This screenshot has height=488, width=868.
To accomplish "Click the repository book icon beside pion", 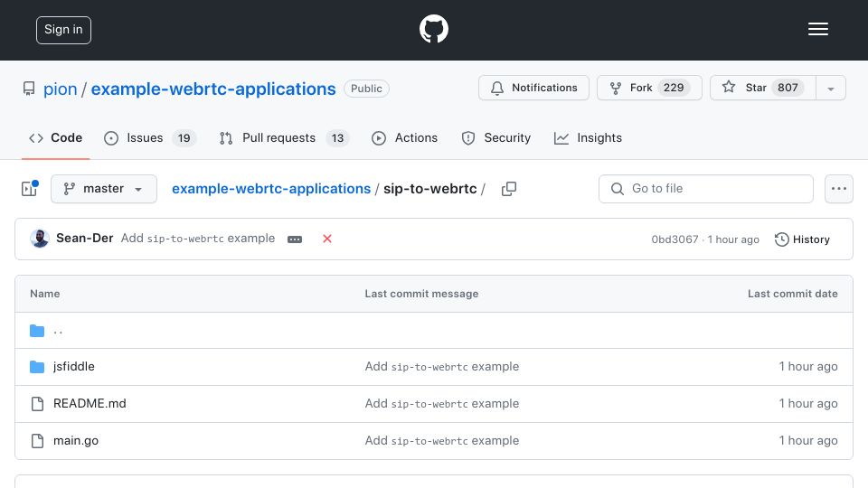I will (29, 89).
